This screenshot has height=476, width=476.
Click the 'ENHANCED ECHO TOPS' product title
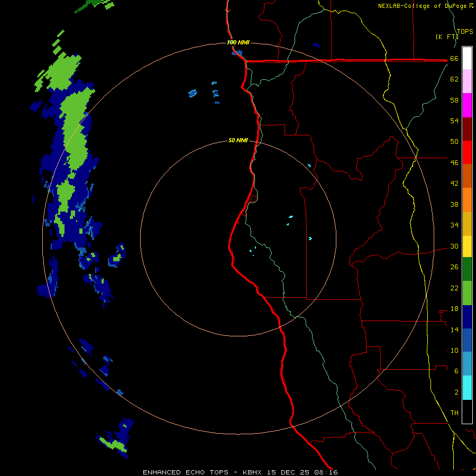point(186,472)
